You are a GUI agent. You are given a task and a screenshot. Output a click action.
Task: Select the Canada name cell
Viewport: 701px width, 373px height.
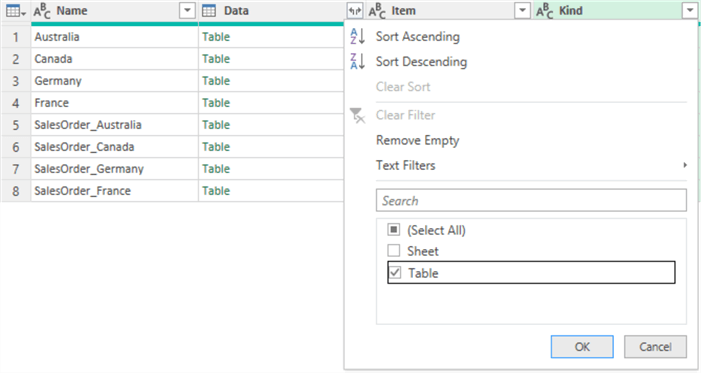coord(115,59)
